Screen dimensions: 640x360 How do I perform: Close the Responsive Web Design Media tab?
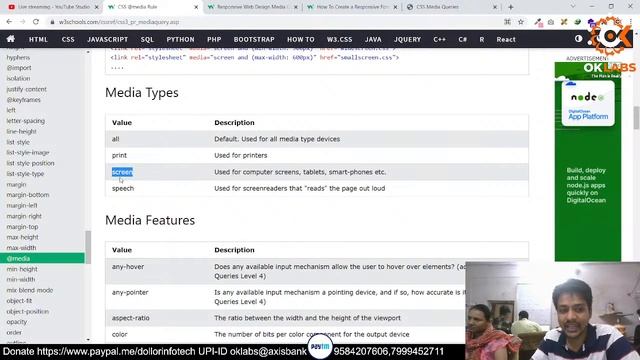tap(296, 7)
